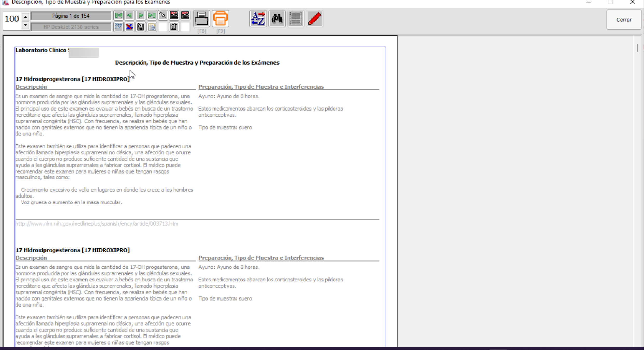Advance to next page arrow
The image size is (644, 350).
[141, 15]
